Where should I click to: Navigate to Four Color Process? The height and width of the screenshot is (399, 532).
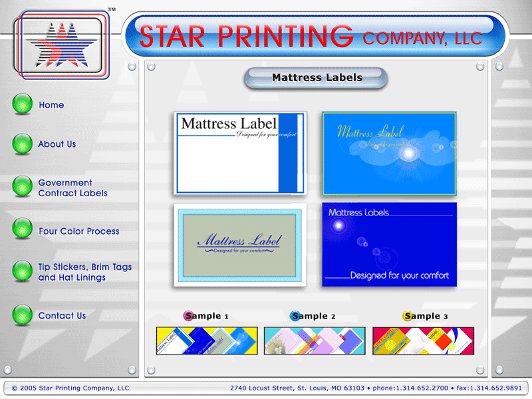(79, 231)
